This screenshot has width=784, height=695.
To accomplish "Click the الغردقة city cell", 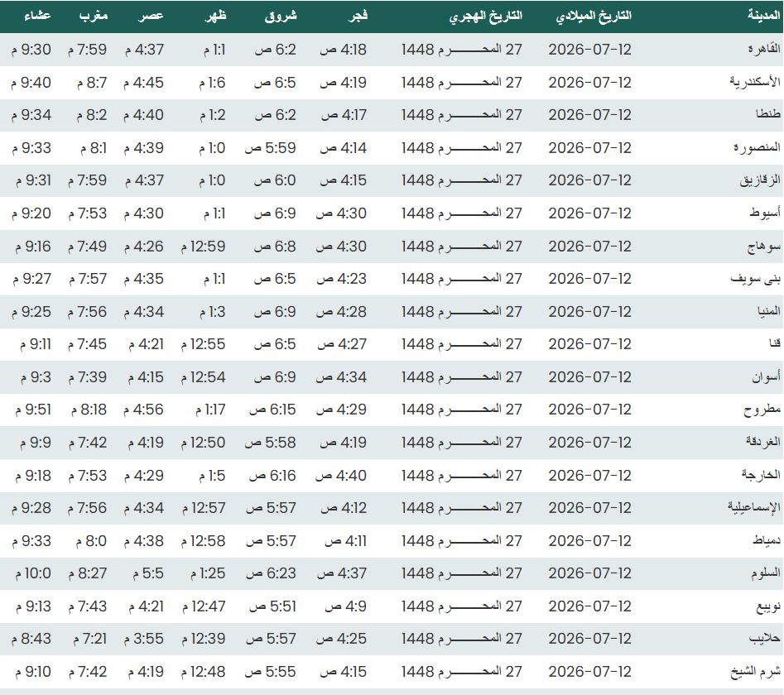I will point(762,442).
